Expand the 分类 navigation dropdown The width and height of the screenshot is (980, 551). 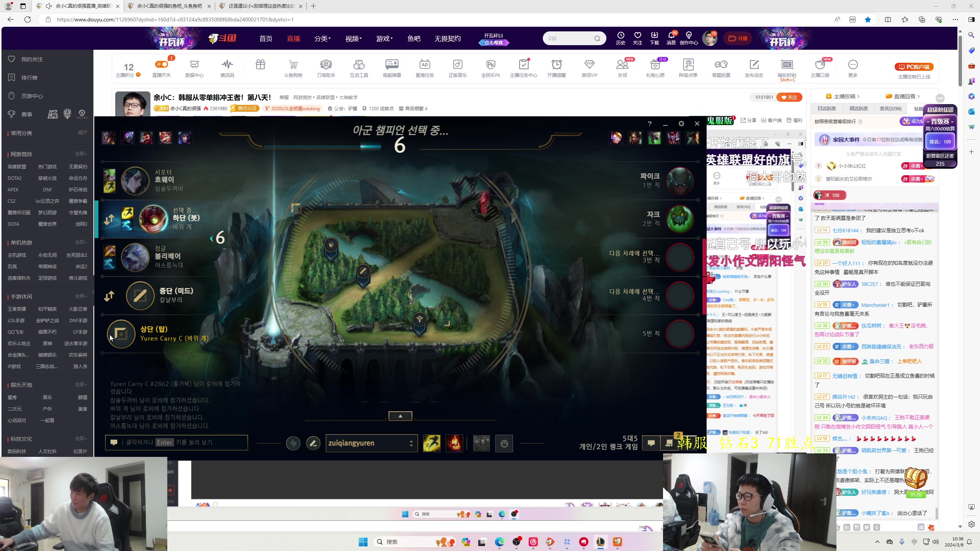click(x=322, y=39)
